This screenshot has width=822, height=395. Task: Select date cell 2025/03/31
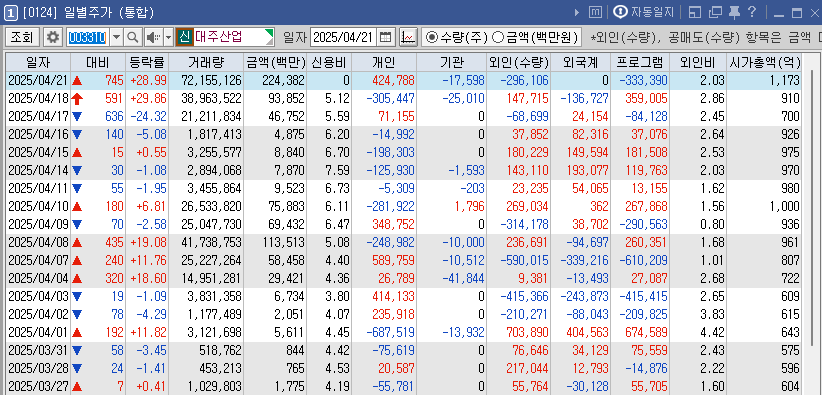click(38, 351)
